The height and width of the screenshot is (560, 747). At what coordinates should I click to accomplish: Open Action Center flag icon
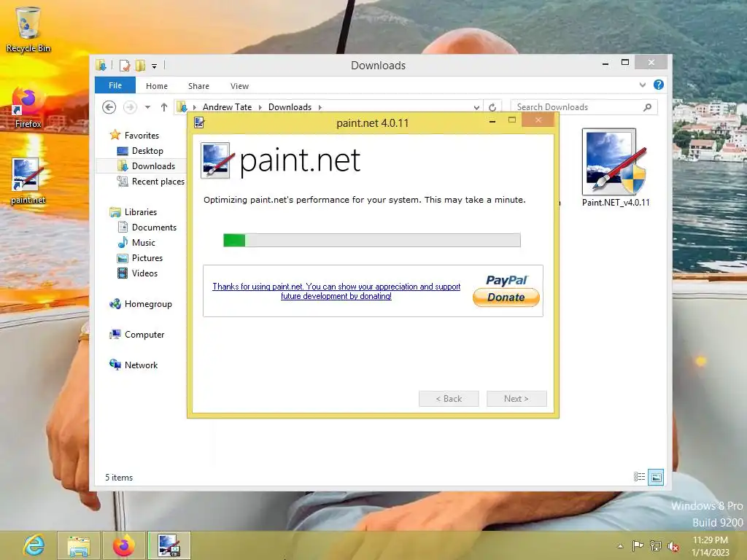[638, 545]
